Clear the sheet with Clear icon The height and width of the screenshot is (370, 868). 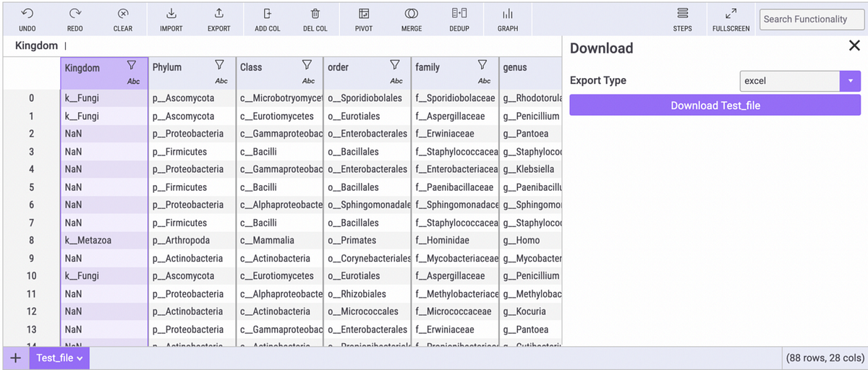point(123,14)
